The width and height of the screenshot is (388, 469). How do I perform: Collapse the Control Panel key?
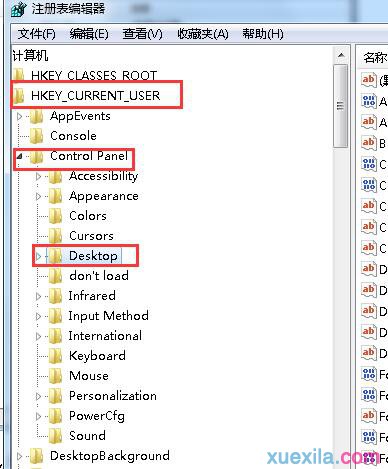click(20, 156)
